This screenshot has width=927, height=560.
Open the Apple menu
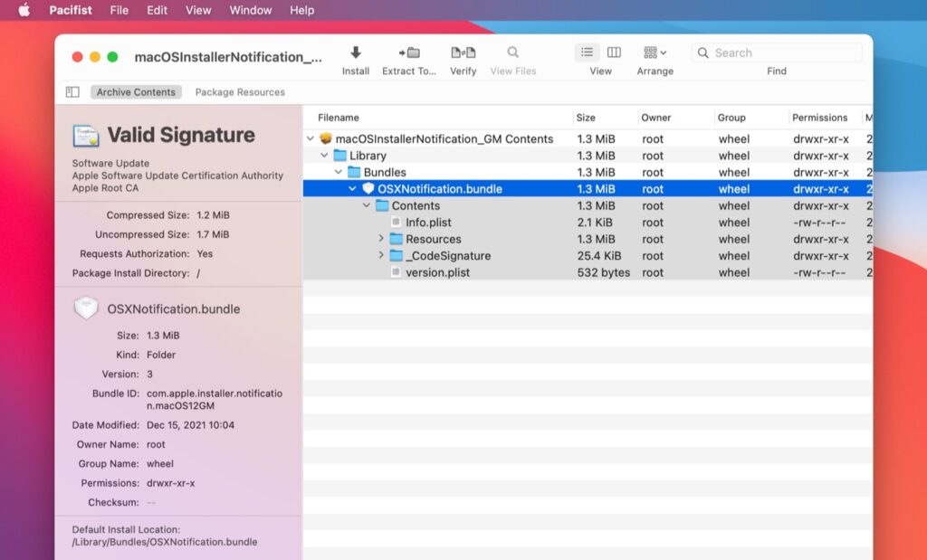pyautogui.click(x=24, y=10)
